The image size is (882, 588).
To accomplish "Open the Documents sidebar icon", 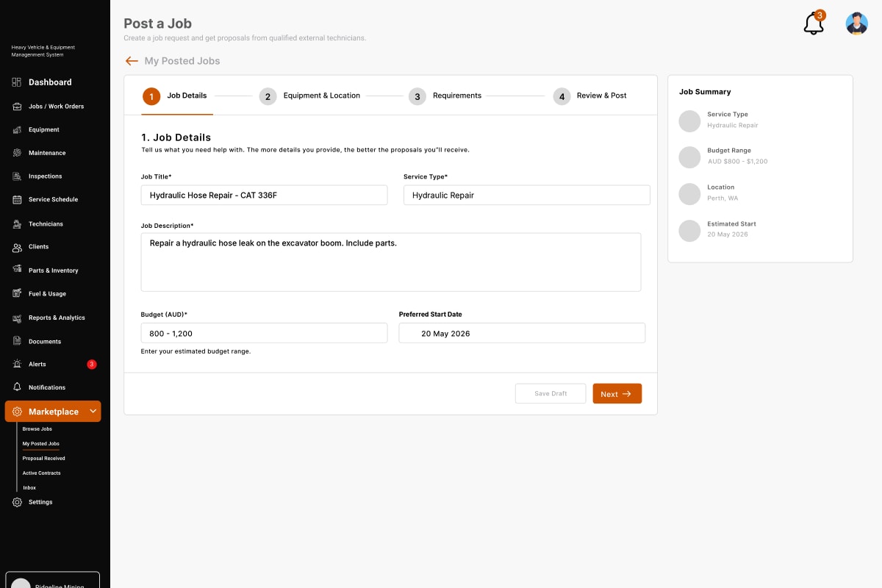I will click(x=17, y=341).
